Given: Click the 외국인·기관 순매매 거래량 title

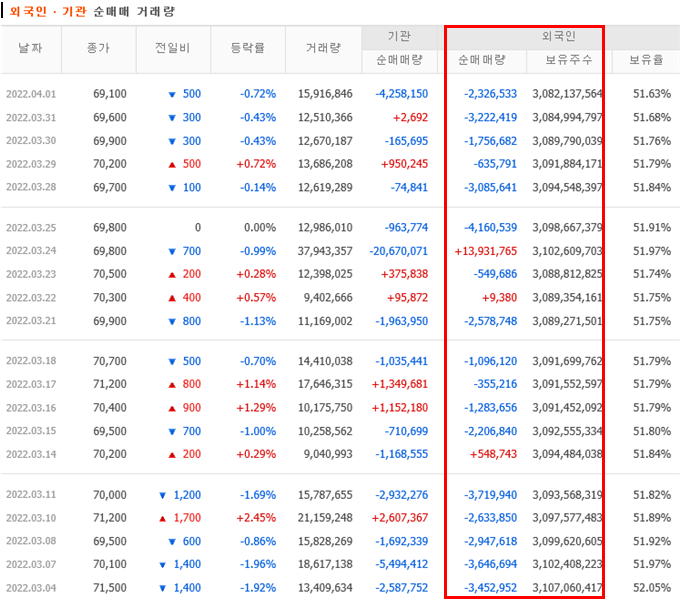Looking at the screenshot, I should 92,11.
